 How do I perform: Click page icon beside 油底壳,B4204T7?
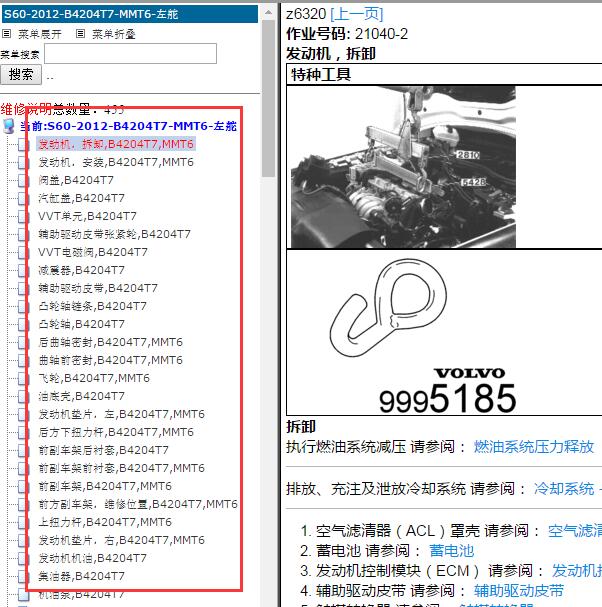coord(23,396)
